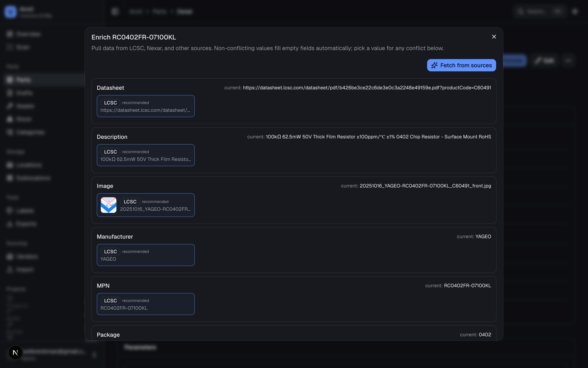588x368 pixels.
Task: Select the LCSC recommended datasheet URL option
Action: coord(146,106)
